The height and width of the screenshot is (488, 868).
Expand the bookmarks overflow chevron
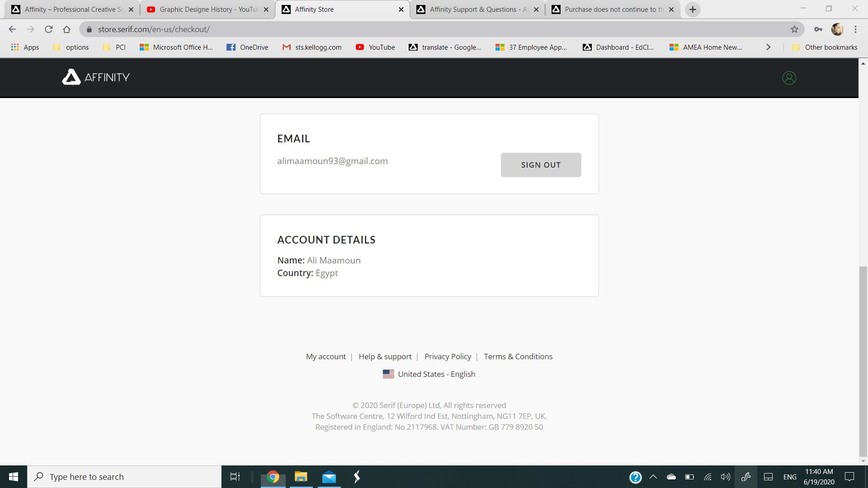(768, 47)
